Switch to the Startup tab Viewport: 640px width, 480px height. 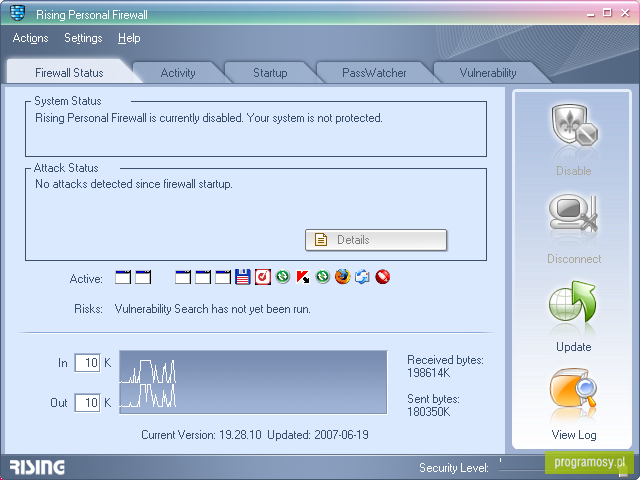270,73
